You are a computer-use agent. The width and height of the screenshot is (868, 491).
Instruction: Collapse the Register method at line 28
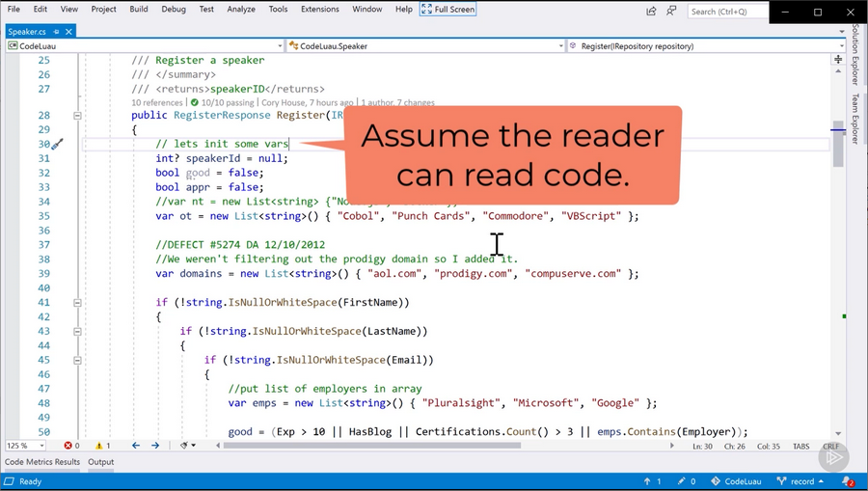coord(77,116)
